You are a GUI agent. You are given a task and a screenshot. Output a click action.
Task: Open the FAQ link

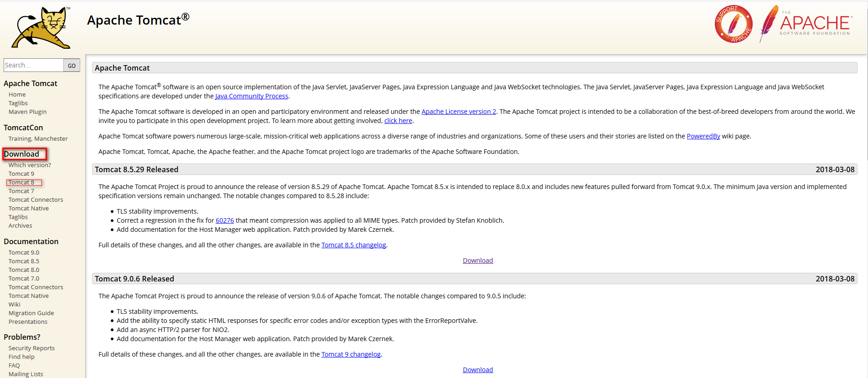click(14, 365)
